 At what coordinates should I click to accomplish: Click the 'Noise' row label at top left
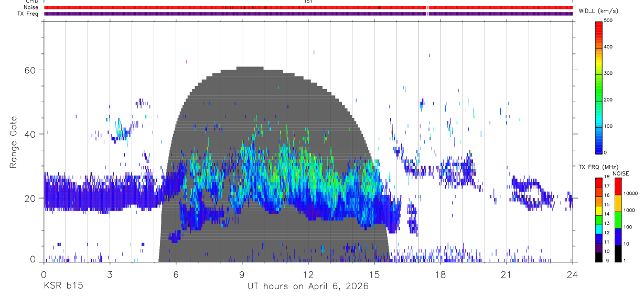coord(31,7)
